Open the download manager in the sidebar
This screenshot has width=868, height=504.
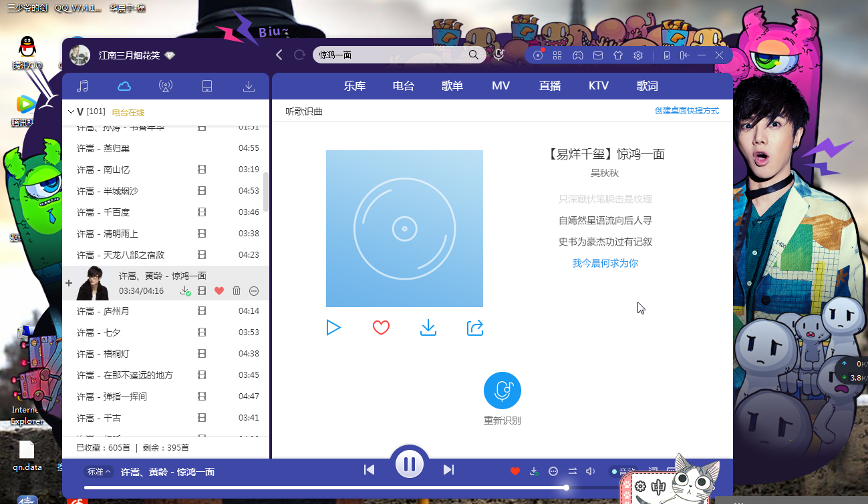click(249, 86)
